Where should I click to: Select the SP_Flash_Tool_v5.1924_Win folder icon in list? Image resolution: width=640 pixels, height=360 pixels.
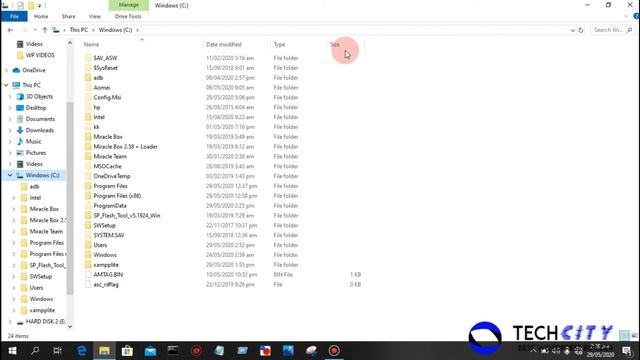click(88, 215)
